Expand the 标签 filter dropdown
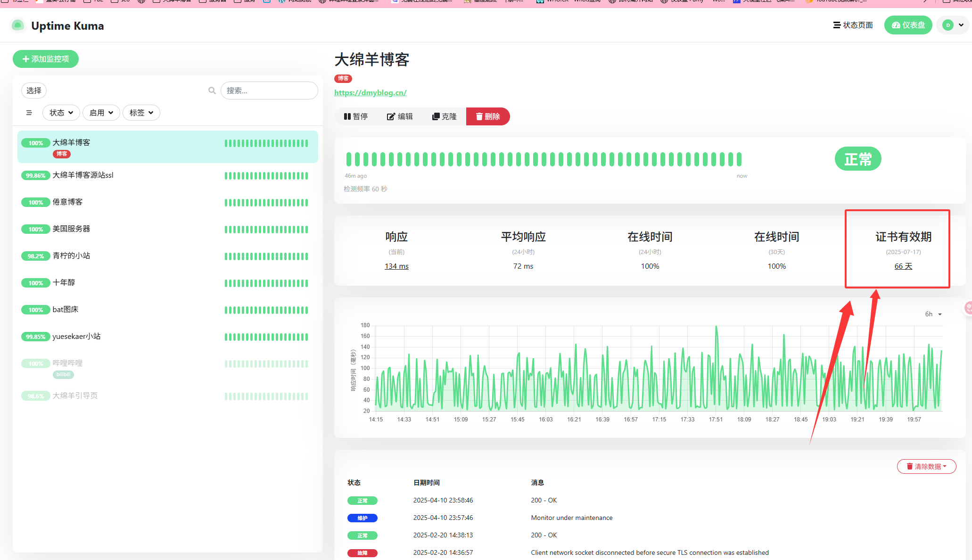 point(141,113)
